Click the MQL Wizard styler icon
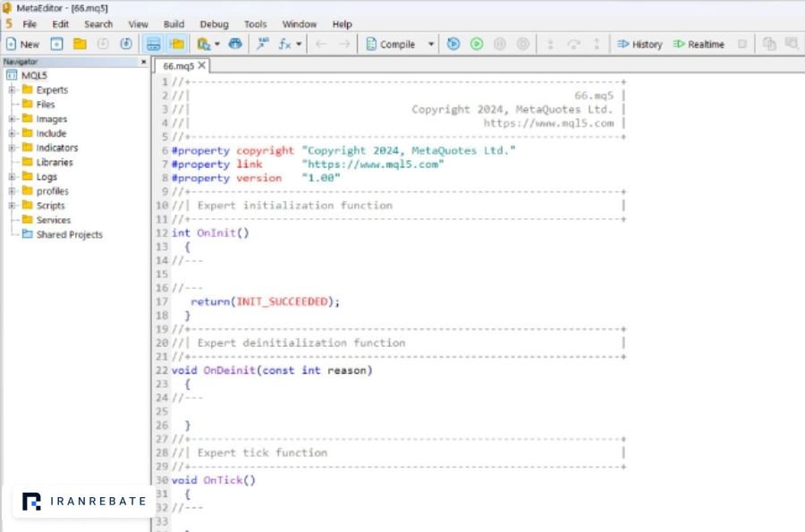 [x=263, y=44]
